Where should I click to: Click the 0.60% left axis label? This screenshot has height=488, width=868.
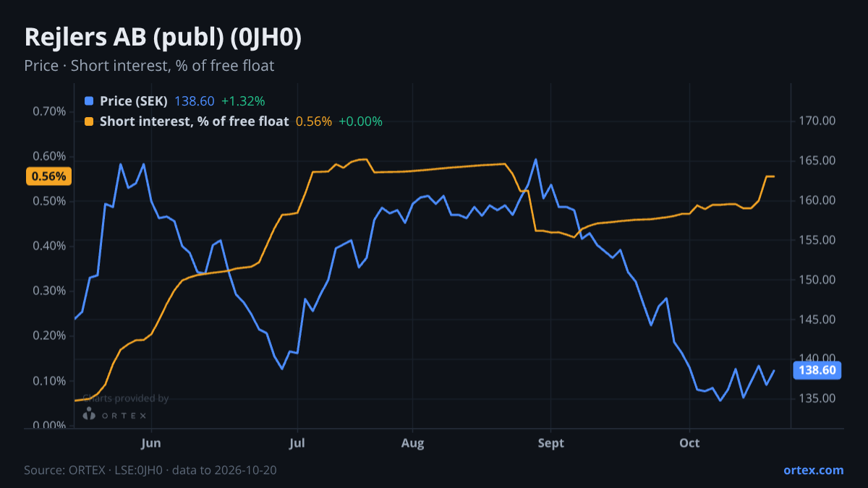(49, 156)
